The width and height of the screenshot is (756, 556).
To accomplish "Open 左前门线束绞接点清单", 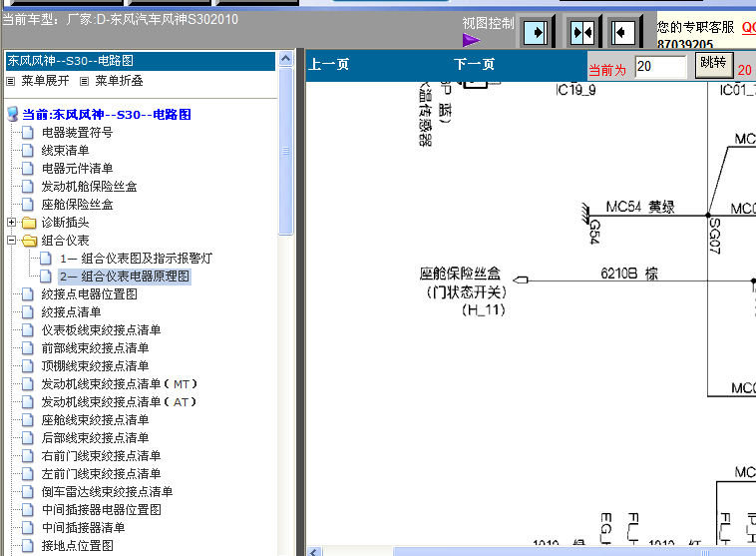I will click(x=102, y=473).
